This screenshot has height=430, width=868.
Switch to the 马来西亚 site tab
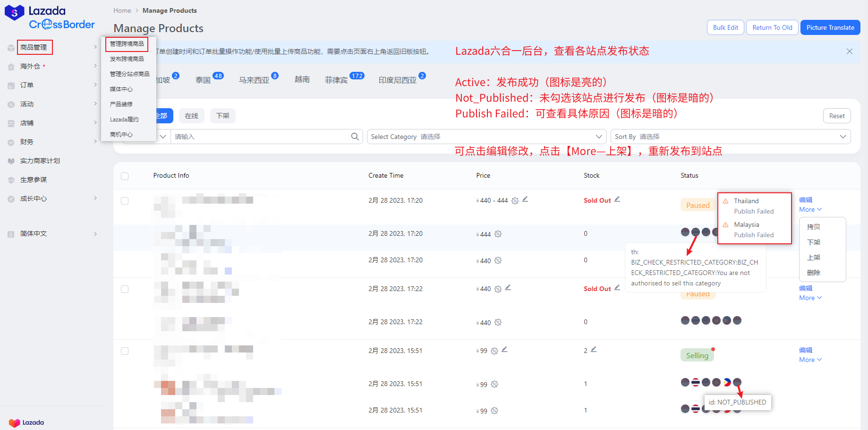(x=254, y=80)
